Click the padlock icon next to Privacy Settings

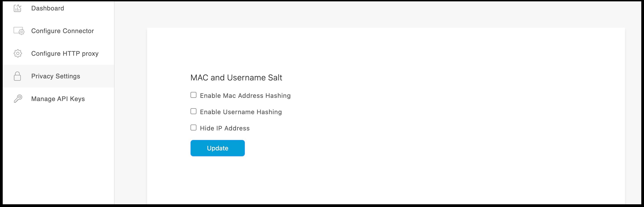coord(17,76)
